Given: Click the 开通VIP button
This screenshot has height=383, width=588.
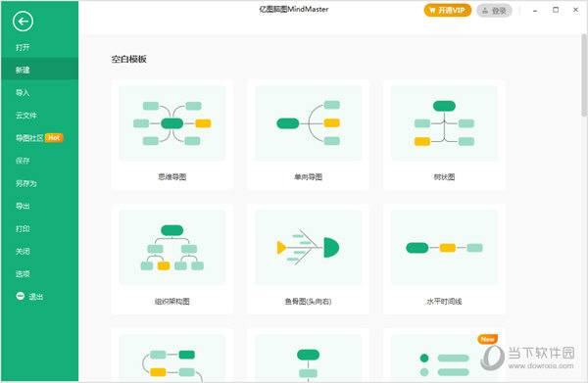Looking at the screenshot, I should [448, 11].
